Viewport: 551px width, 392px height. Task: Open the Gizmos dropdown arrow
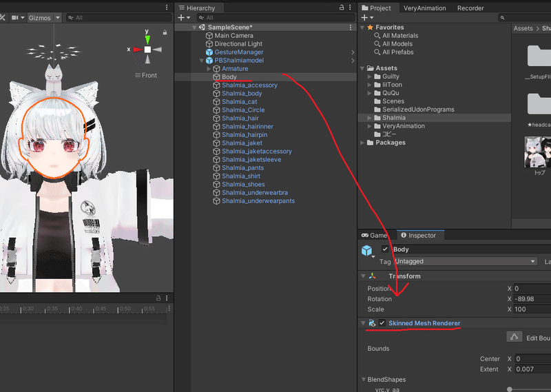click(58, 18)
